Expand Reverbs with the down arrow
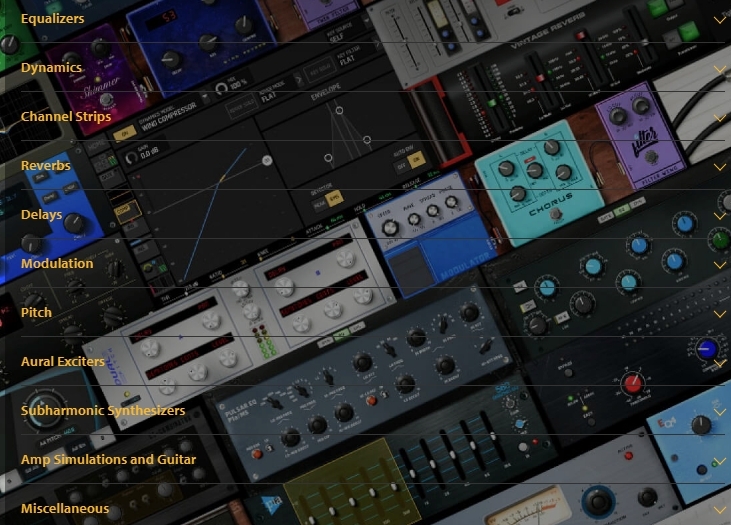Screen dimensions: 731x525 (x=719, y=167)
